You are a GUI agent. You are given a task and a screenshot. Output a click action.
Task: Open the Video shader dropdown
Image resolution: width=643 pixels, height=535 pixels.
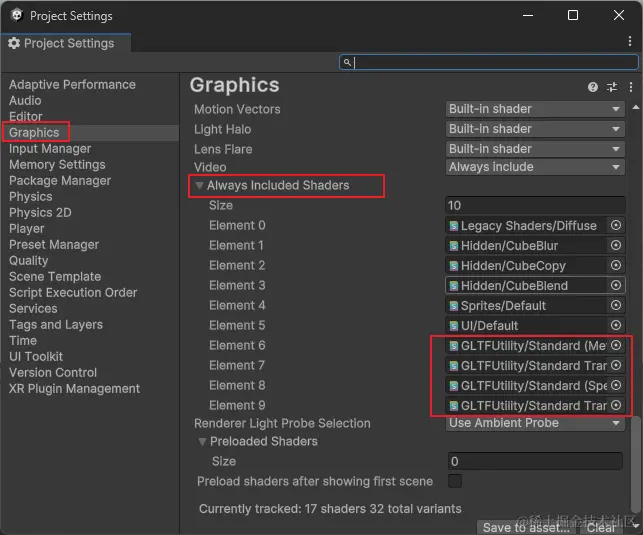[535, 167]
